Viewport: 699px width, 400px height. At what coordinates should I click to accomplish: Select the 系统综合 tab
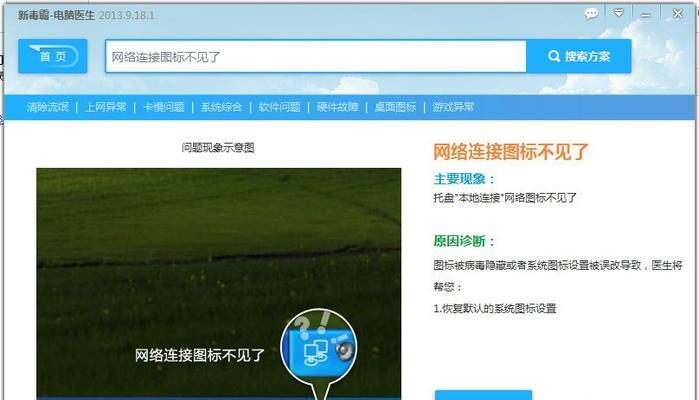click(x=221, y=107)
